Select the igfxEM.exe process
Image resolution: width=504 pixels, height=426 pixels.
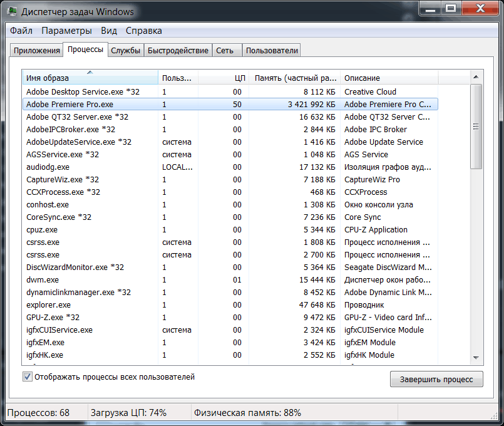coord(230,343)
